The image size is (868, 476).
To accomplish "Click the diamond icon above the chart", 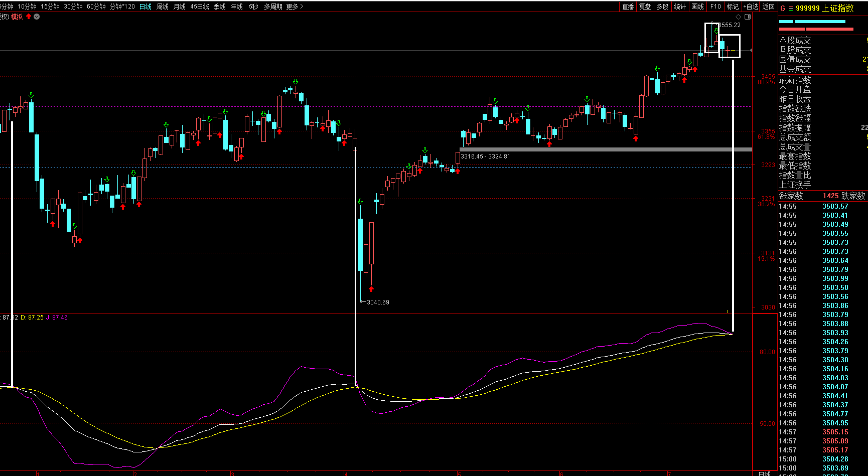I will tap(738, 17).
